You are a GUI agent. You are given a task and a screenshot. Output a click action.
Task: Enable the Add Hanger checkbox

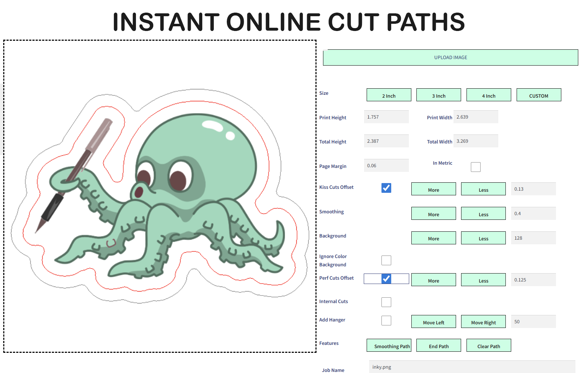click(386, 320)
